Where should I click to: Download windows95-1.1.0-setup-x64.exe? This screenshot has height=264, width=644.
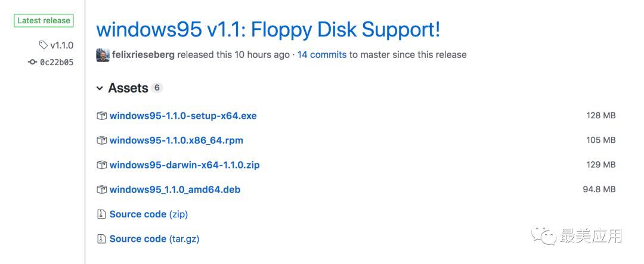[x=183, y=116]
